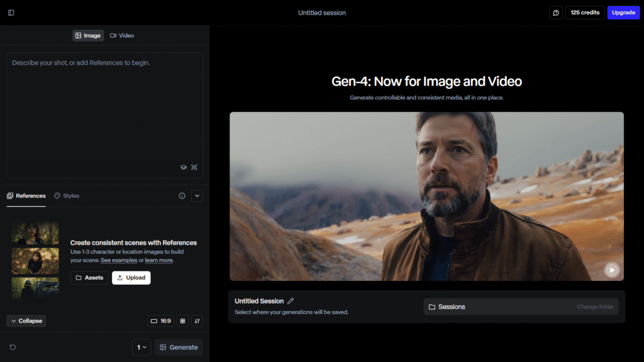
Task: Open the learn more link
Action: [158, 260]
